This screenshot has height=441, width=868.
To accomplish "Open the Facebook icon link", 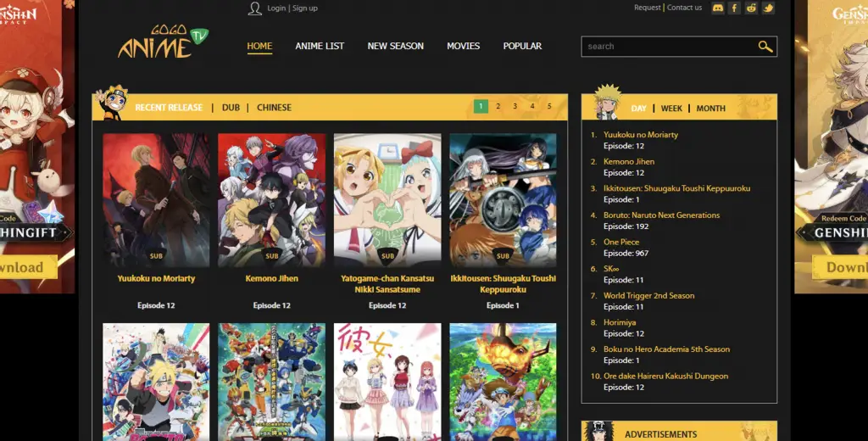I will 735,8.
